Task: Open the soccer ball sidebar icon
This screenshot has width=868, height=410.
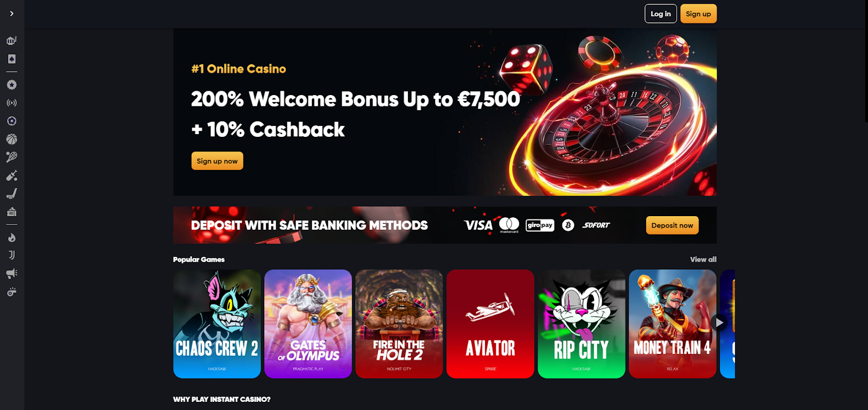Action: tap(11, 121)
